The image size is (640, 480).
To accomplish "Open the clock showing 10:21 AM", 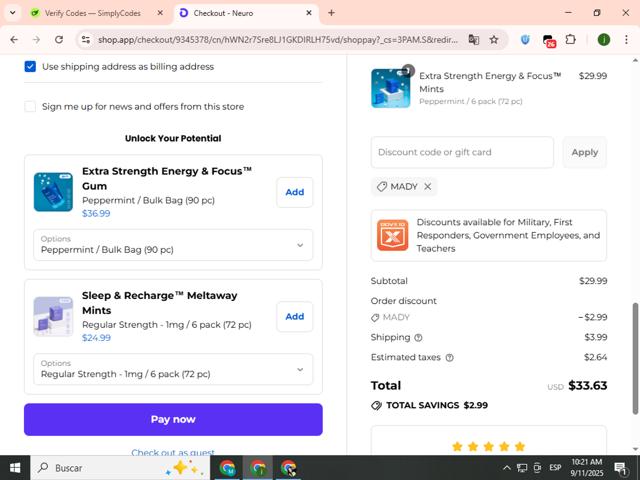I will (587, 468).
